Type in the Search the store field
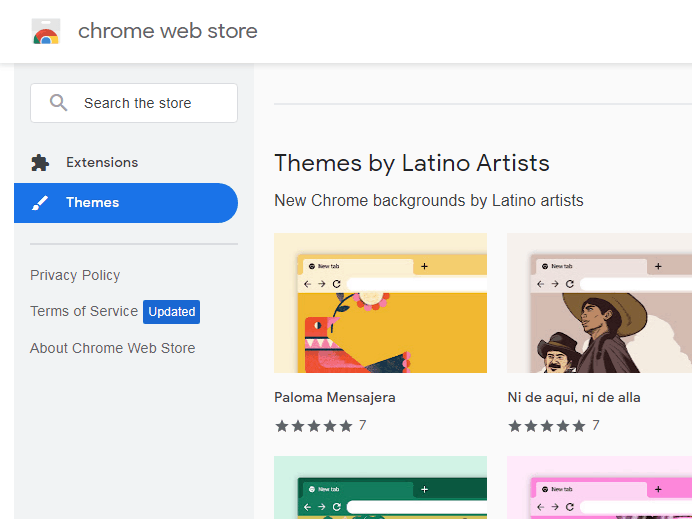 pyautogui.click(x=150, y=103)
